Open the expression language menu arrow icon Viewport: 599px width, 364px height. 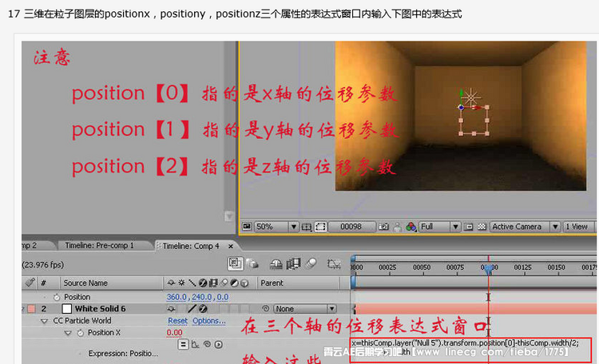(219, 345)
